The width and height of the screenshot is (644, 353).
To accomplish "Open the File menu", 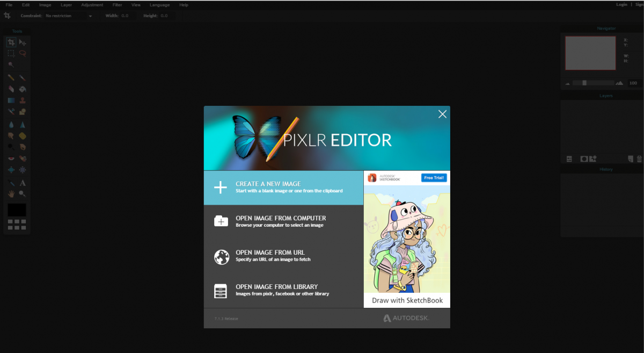I will click(x=9, y=5).
